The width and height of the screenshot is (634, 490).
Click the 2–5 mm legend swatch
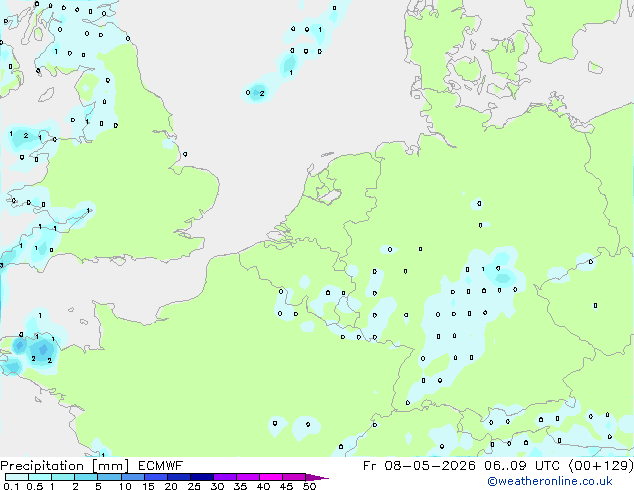point(86,477)
